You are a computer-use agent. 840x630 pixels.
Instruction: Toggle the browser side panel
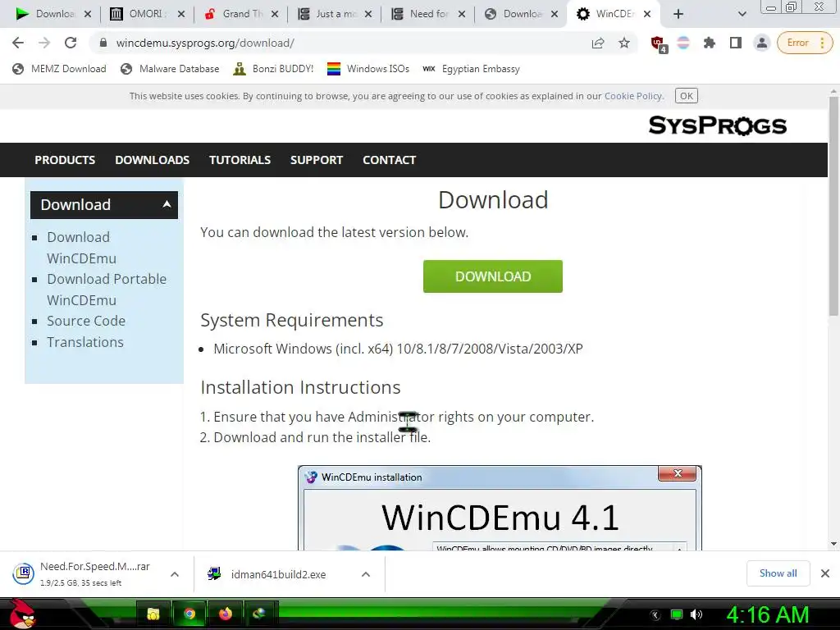click(x=736, y=43)
